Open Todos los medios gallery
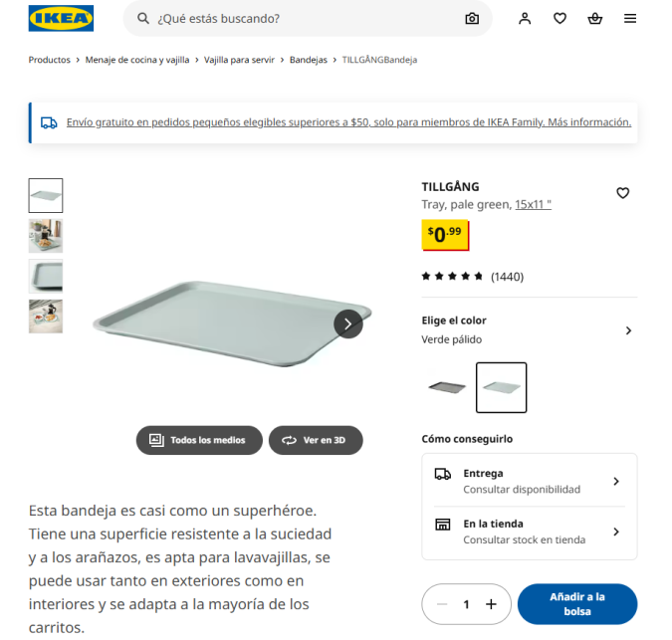Viewport: 672px width, 640px height. pos(199,440)
